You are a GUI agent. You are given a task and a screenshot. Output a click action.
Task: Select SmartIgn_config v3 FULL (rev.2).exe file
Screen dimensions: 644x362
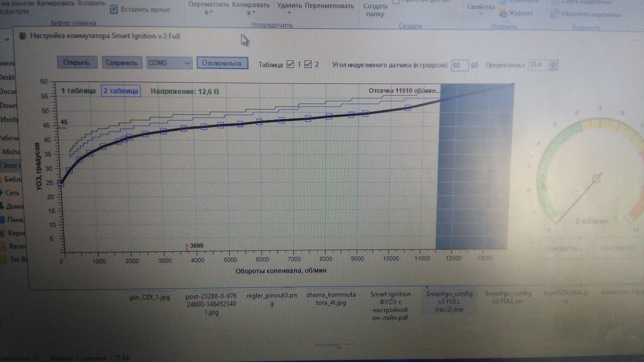(449, 302)
